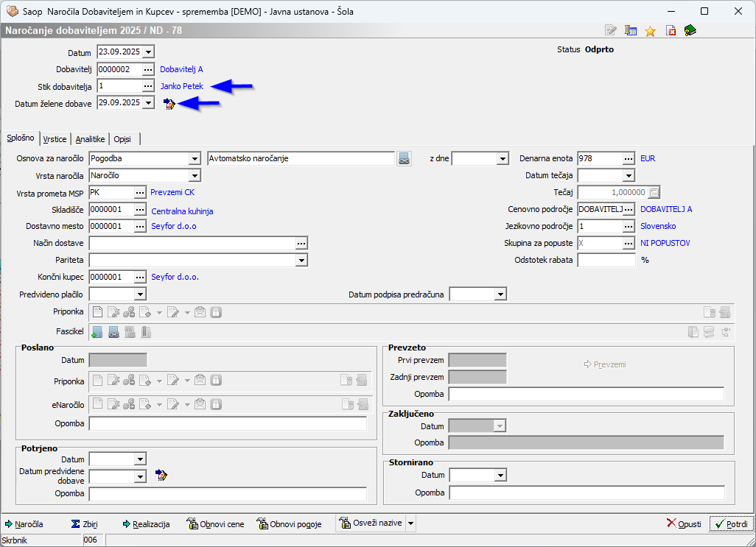This screenshot has height=547, width=756.
Task: Click the yellow star favorites icon
Action: pos(651,31)
